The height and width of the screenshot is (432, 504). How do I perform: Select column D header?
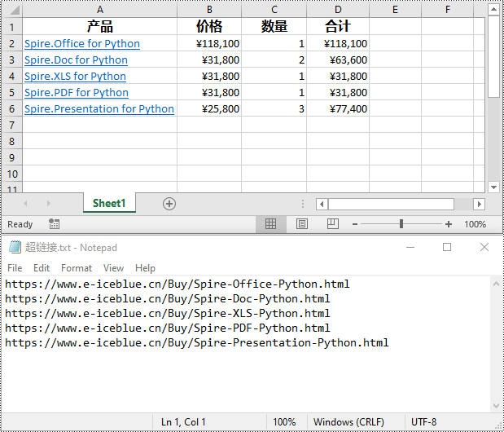click(x=338, y=10)
